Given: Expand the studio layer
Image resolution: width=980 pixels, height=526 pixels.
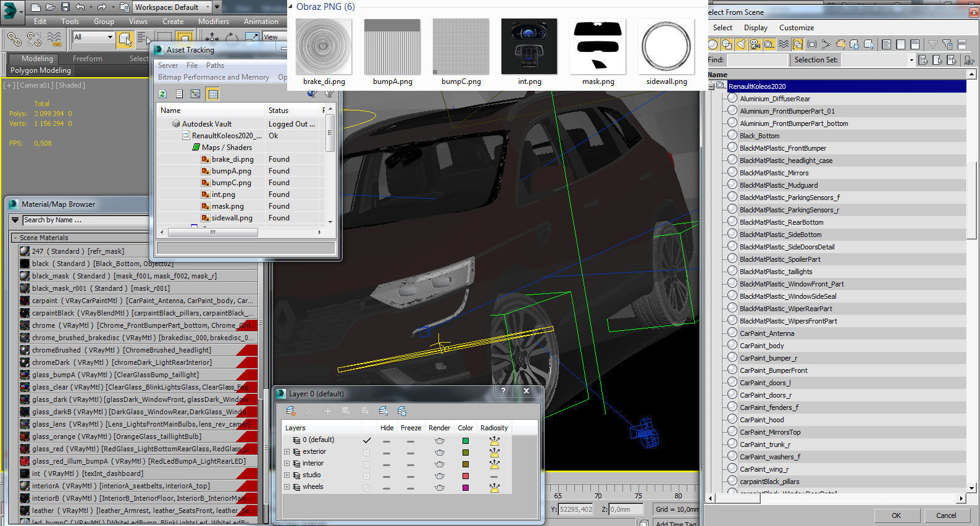Looking at the screenshot, I should (x=287, y=475).
